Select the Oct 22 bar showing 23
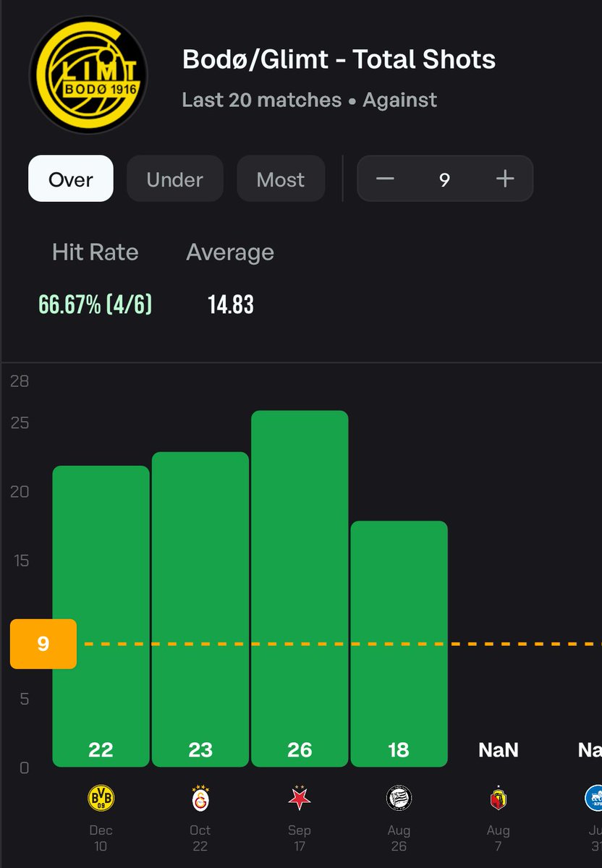 coord(200,609)
